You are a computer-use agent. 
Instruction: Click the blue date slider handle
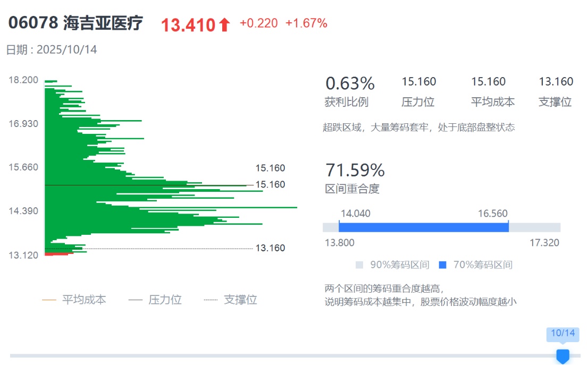tap(562, 356)
